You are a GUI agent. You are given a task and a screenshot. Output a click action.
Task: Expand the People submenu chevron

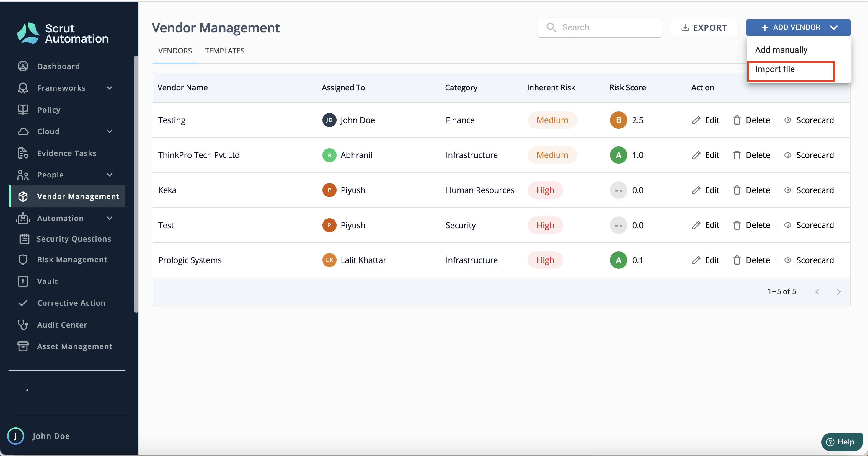coord(110,175)
